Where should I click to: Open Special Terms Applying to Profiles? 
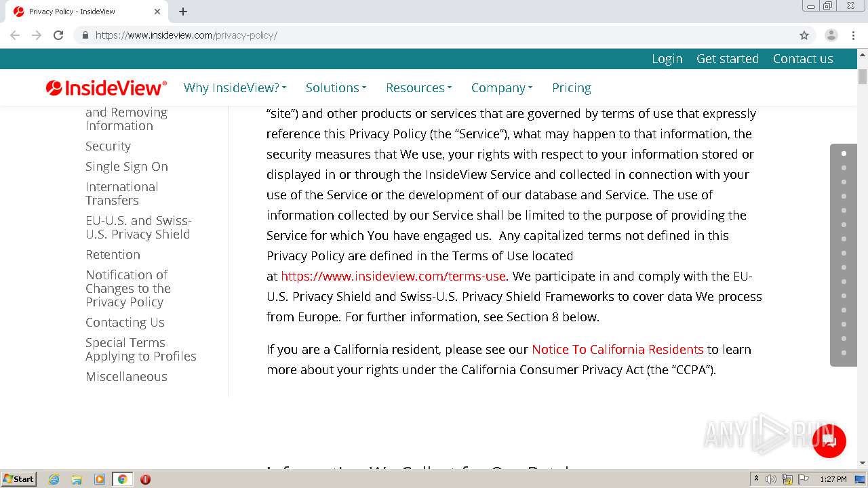(141, 349)
